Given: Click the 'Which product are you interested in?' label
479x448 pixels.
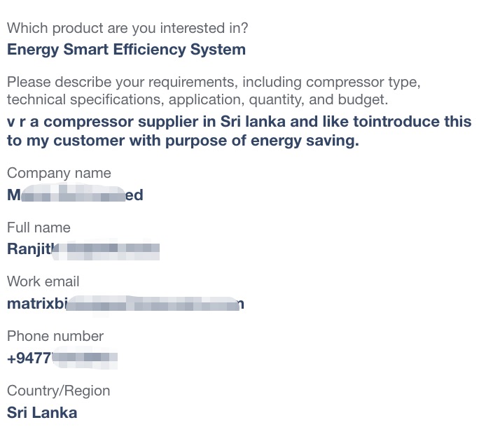Looking at the screenshot, I should point(127,29).
